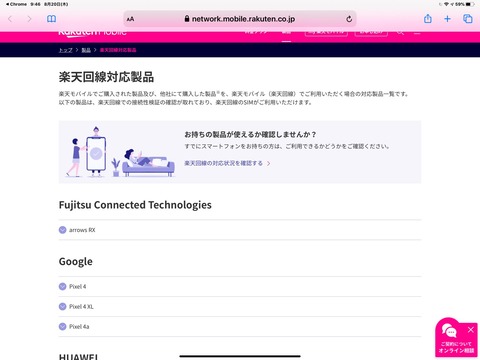Tap the home indicator bar
Screen dimensions: 480x360
(x=240, y=356)
